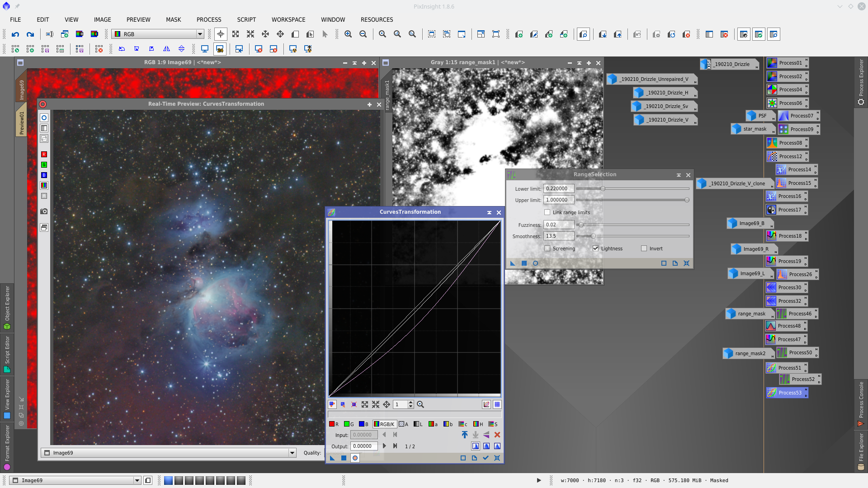Uncheck the Lightness checkbox
Screen dimensions: 868x488
595,249
